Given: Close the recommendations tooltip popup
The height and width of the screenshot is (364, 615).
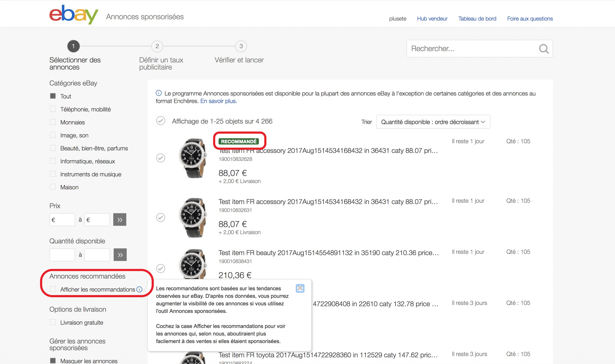Looking at the screenshot, I should point(300,288).
